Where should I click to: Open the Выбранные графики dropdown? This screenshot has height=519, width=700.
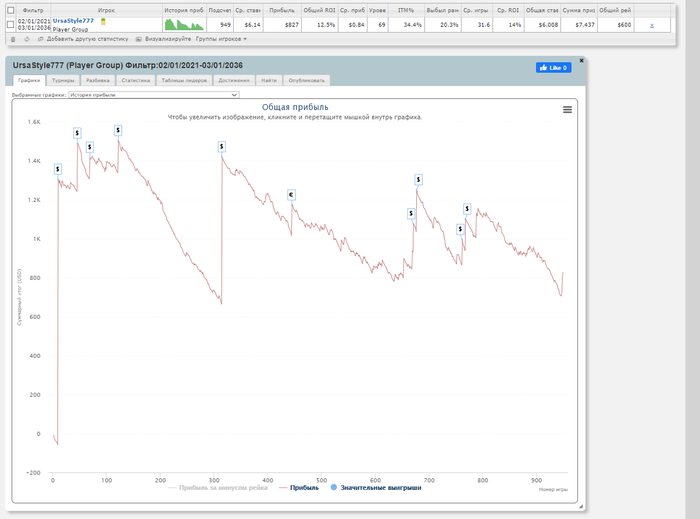(154, 95)
